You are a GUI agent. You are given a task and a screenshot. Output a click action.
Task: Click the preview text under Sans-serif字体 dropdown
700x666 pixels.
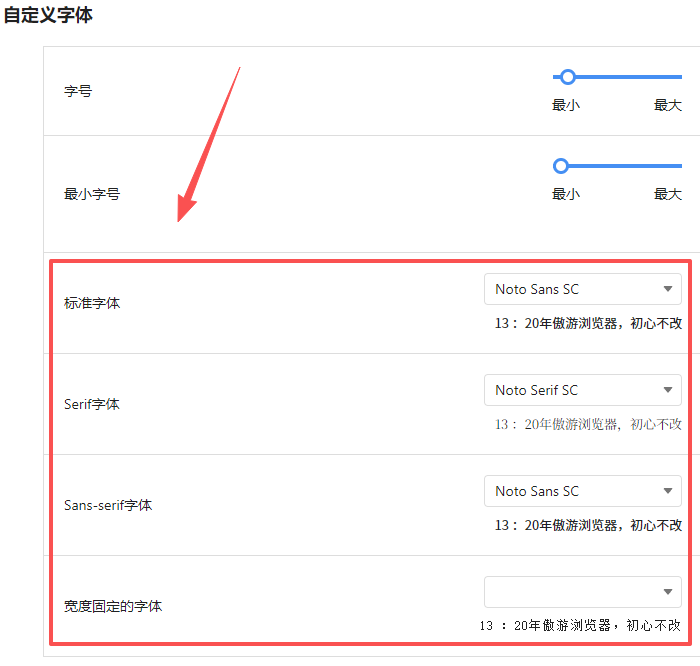[588, 525]
